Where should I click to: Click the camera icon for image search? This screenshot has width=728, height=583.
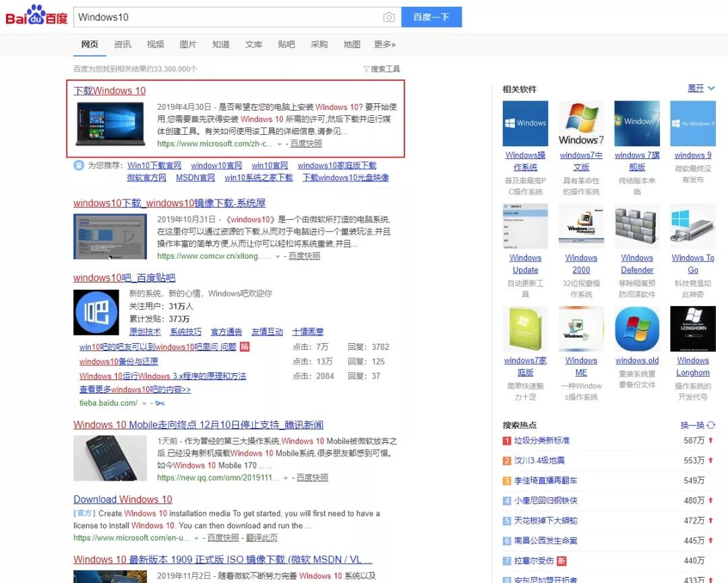390,16
